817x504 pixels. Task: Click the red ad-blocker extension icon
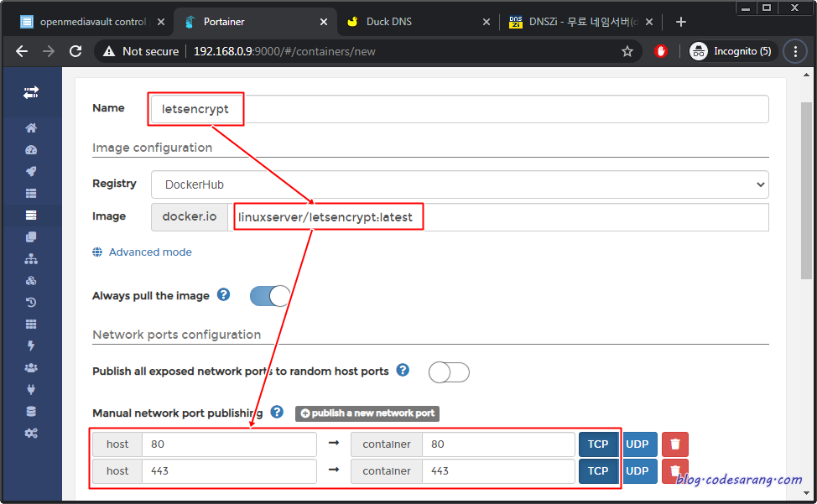661,51
